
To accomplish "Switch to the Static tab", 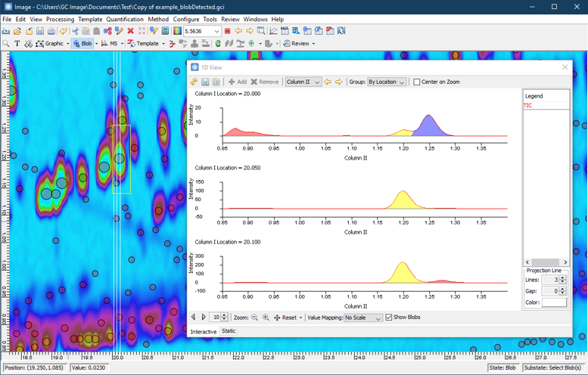I will [x=229, y=331].
